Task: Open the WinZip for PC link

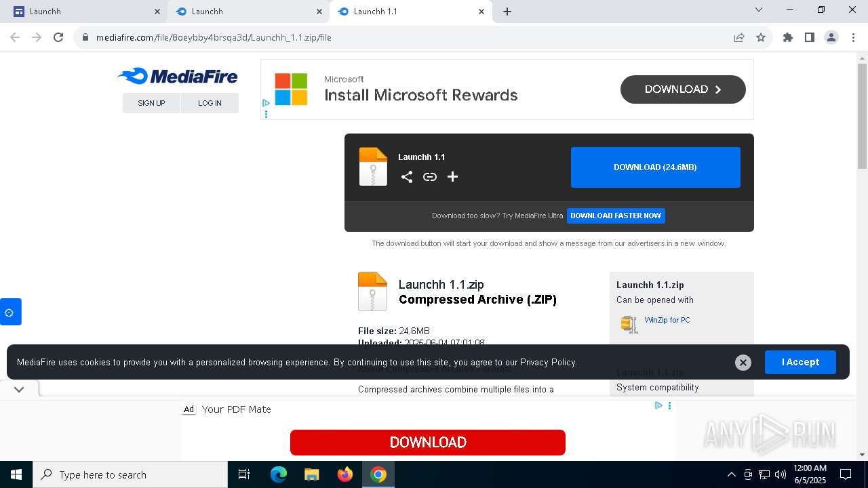Action: click(x=667, y=320)
